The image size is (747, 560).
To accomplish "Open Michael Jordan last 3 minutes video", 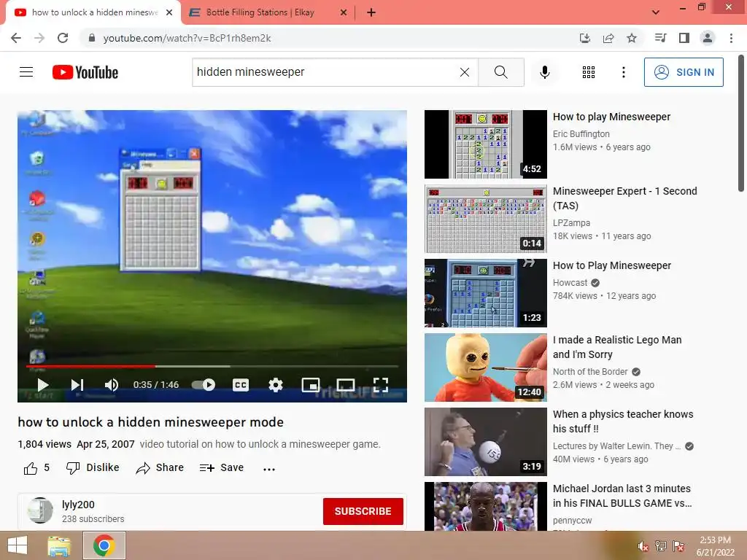I will tap(622, 496).
